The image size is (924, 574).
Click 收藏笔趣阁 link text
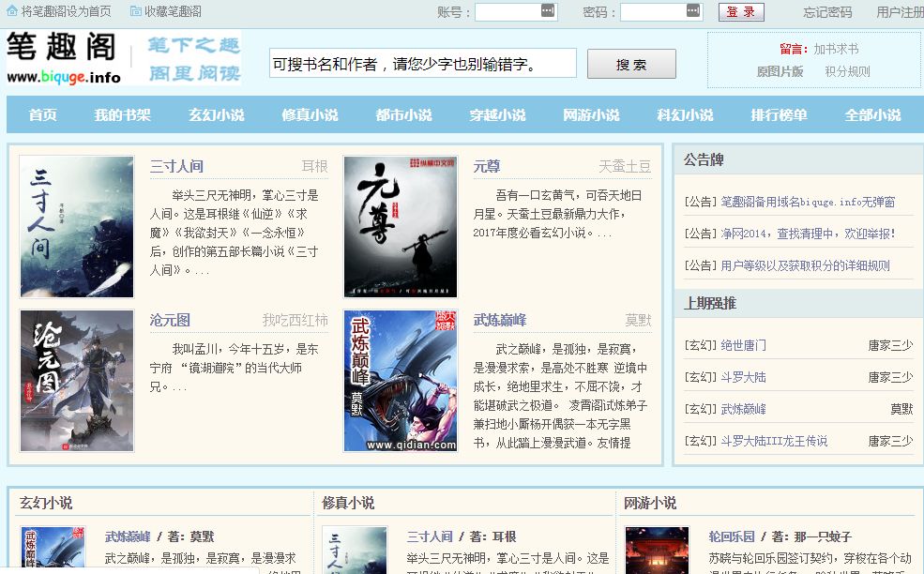pos(173,11)
